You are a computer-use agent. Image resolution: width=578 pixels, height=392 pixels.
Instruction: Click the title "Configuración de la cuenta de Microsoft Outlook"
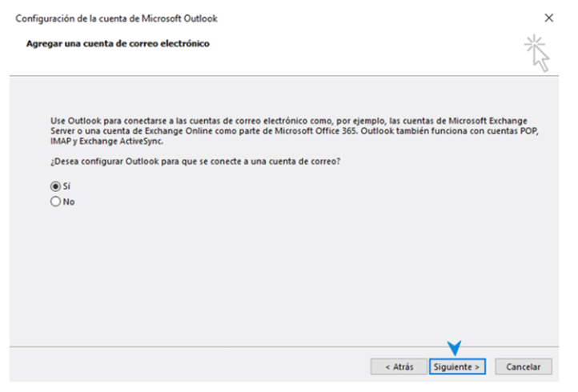[116, 18]
